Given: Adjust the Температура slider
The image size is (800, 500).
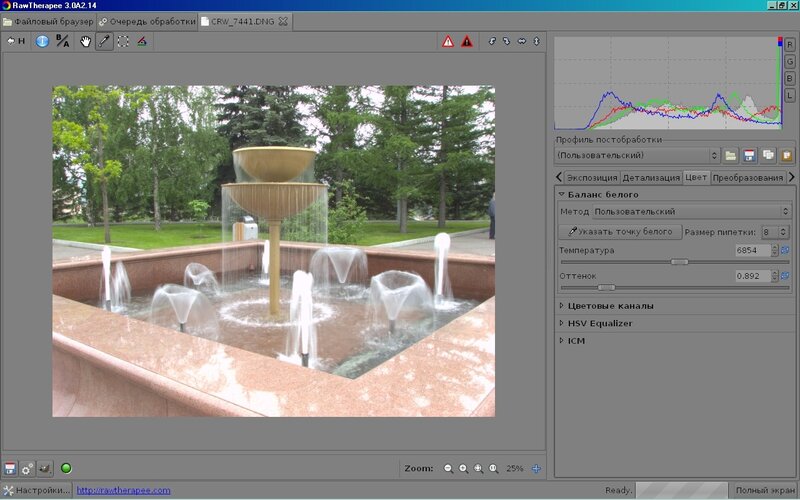Looking at the screenshot, I should click(x=679, y=261).
